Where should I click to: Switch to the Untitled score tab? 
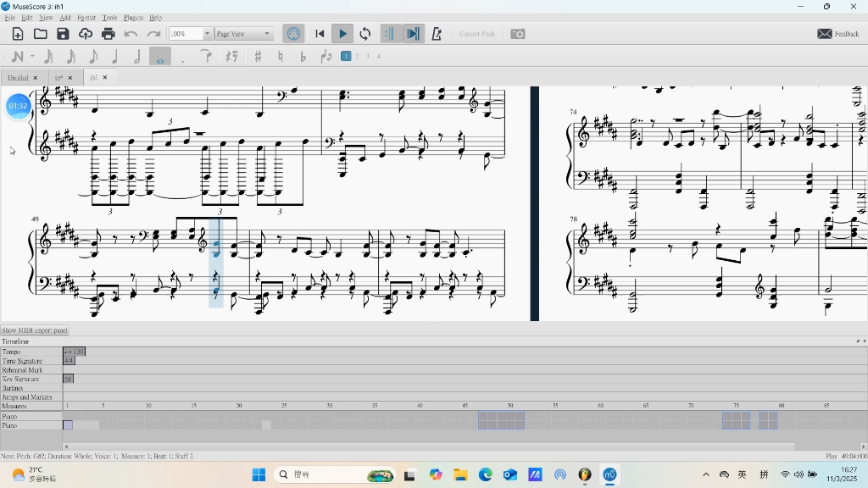19,78
